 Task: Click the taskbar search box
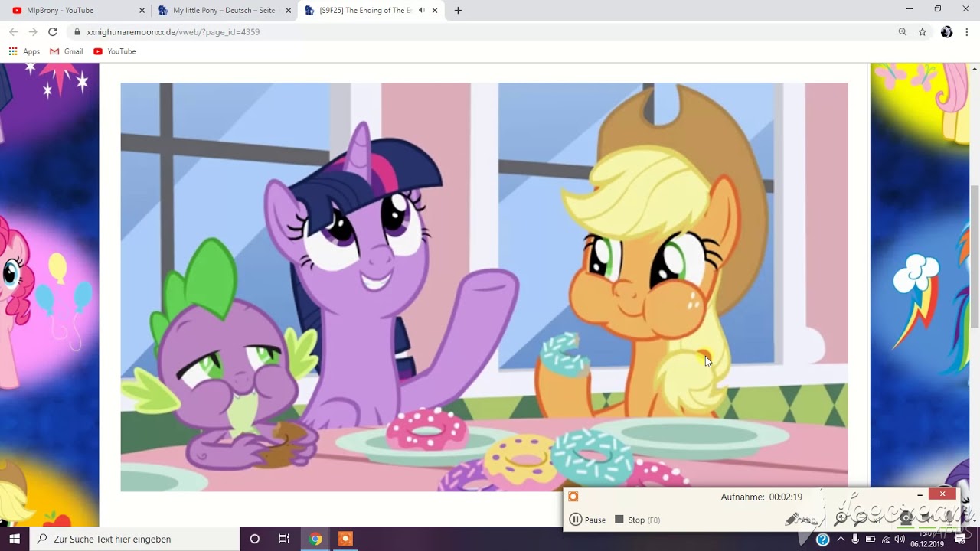tap(135, 539)
